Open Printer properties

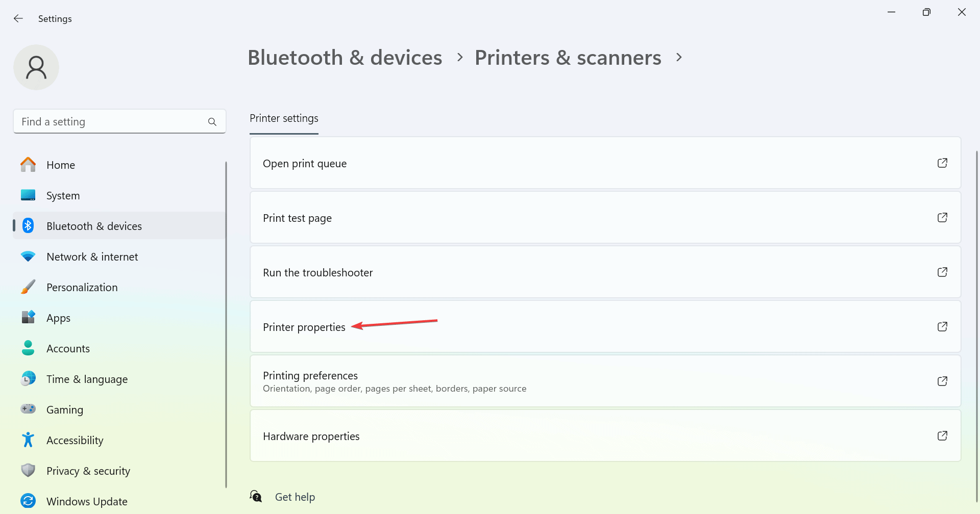pyautogui.click(x=605, y=326)
